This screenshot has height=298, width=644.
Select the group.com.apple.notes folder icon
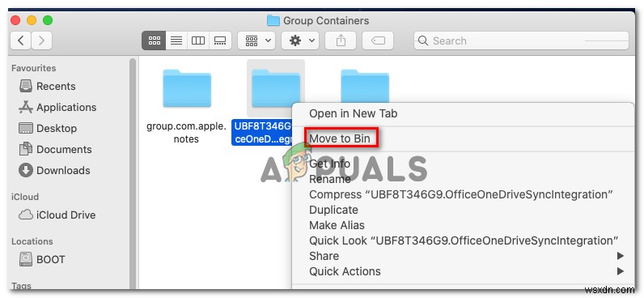[x=186, y=88]
